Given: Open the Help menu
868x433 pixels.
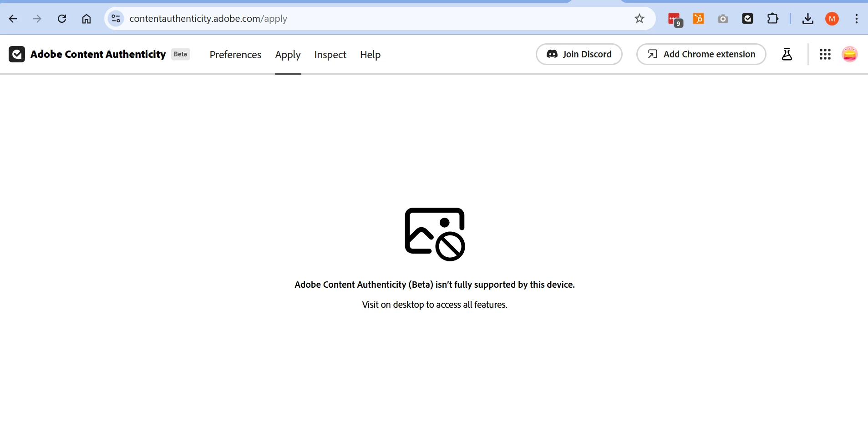Looking at the screenshot, I should coord(370,55).
